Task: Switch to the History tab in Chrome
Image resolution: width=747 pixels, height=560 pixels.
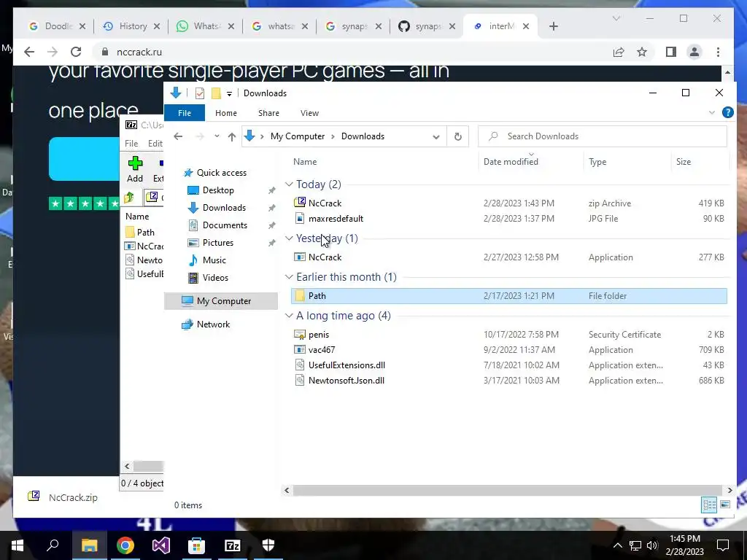Action: click(x=131, y=26)
